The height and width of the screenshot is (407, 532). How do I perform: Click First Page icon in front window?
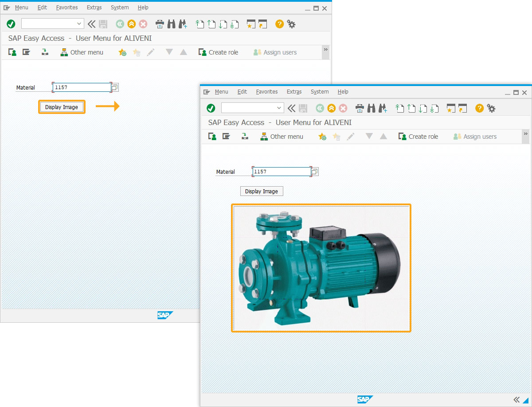coord(400,108)
